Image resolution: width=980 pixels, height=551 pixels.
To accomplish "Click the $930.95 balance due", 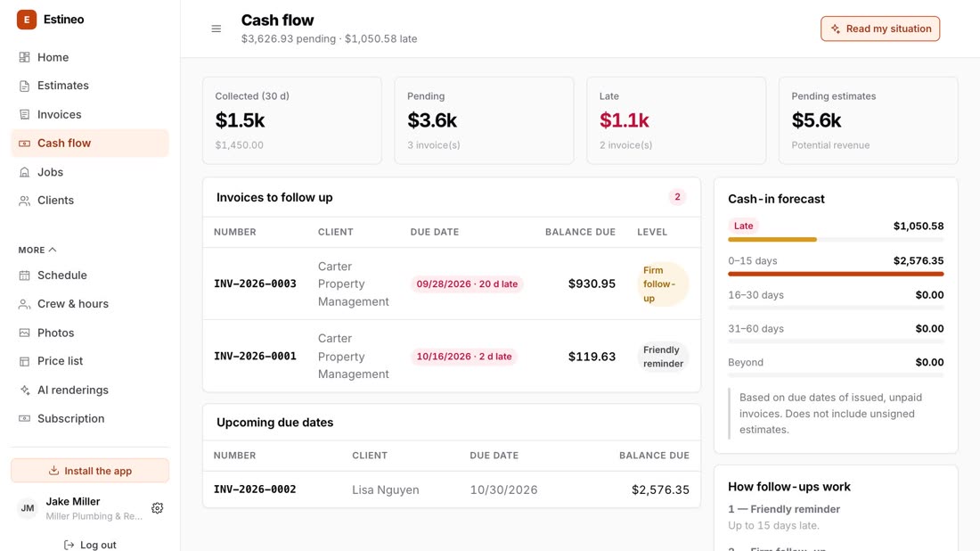I will pyautogui.click(x=592, y=284).
